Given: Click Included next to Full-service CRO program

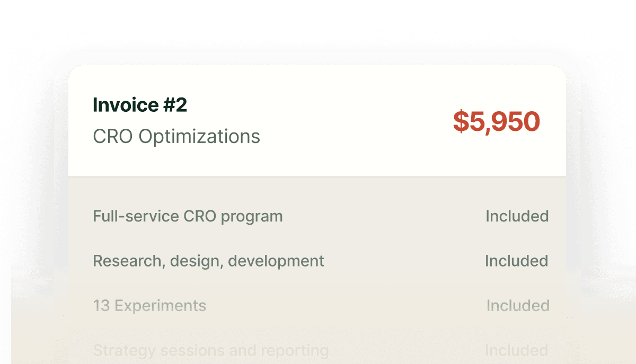Looking at the screenshot, I should (517, 216).
